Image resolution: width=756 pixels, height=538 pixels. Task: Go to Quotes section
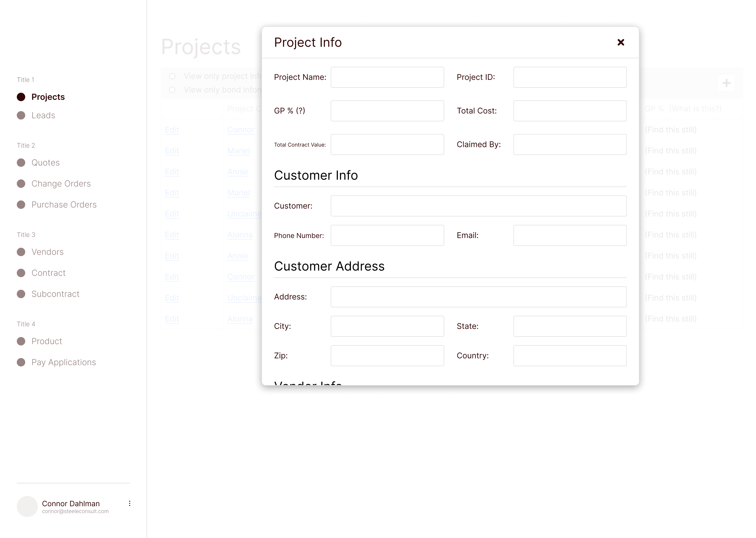(x=45, y=163)
